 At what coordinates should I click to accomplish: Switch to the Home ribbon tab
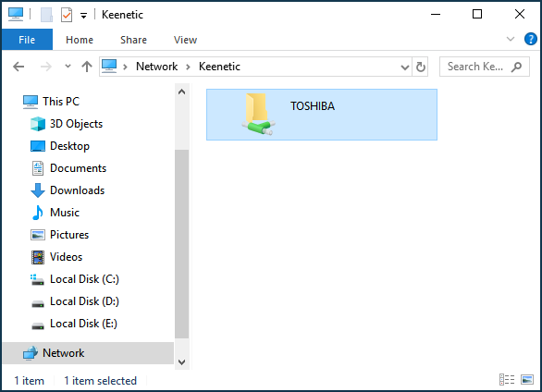80,40
